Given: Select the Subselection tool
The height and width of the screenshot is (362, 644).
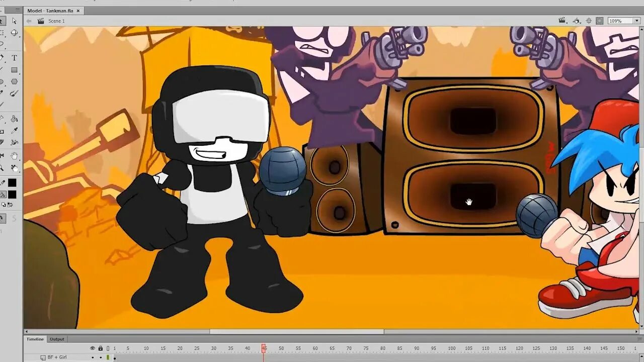Looking at the screenshot, I should point(14,21).
